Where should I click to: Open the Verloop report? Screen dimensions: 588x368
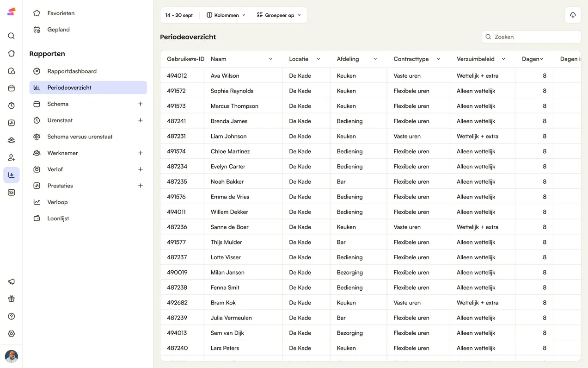[x=88, y=202]
